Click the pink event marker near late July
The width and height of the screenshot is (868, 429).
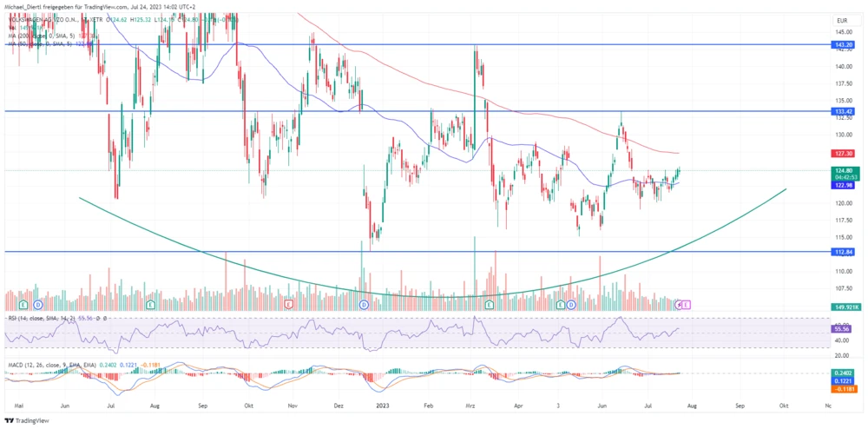[687, 305]
